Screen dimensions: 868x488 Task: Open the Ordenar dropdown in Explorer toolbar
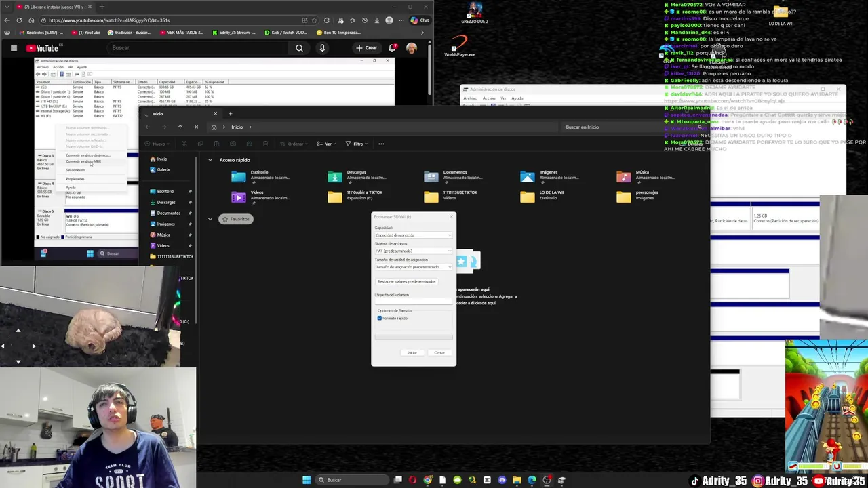pos(292,144)
